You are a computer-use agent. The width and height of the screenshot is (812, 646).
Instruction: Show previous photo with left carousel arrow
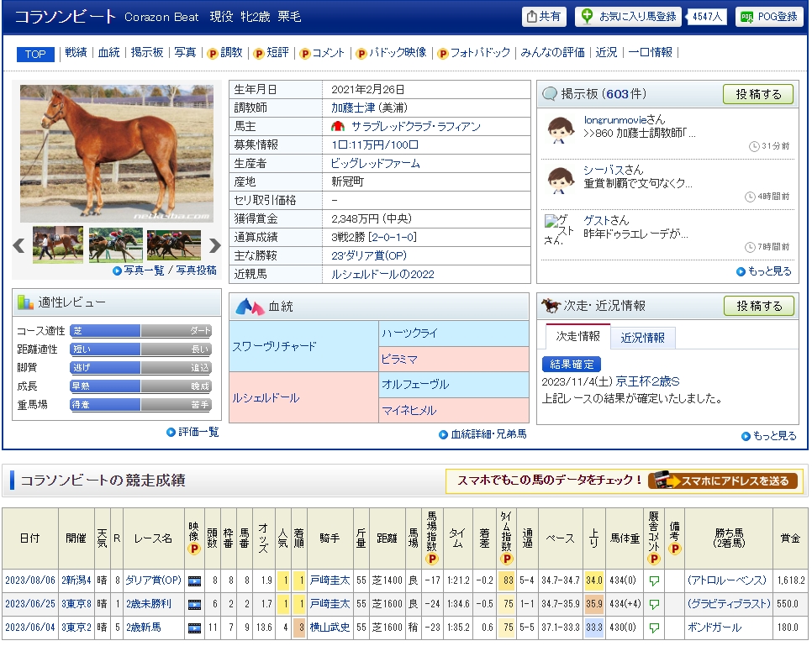18,245
